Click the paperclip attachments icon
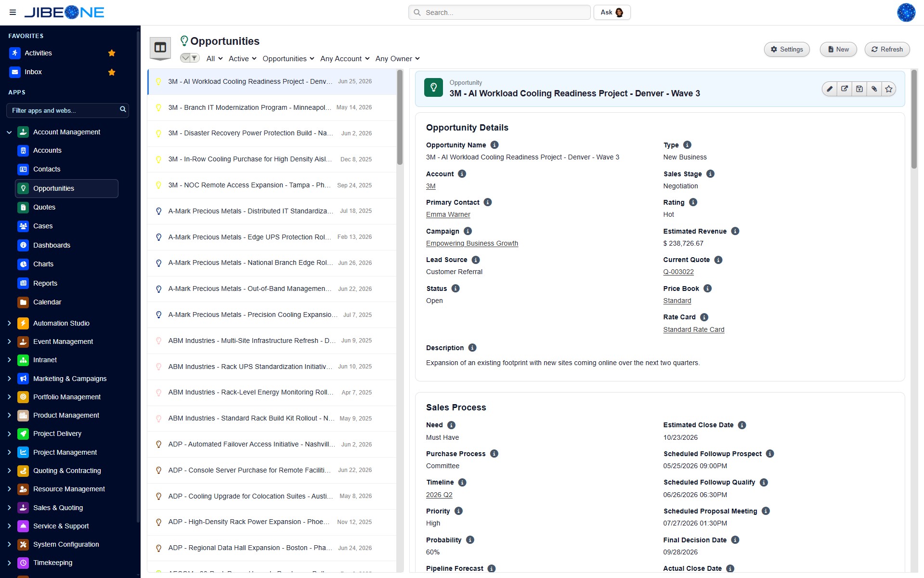The width and height of the screenshot is (924, 578). click(x=874, y=89)
